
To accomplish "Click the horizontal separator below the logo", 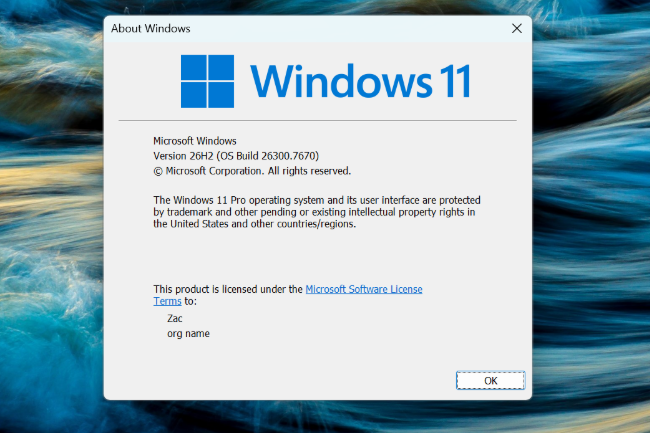I will coord(318,121).
